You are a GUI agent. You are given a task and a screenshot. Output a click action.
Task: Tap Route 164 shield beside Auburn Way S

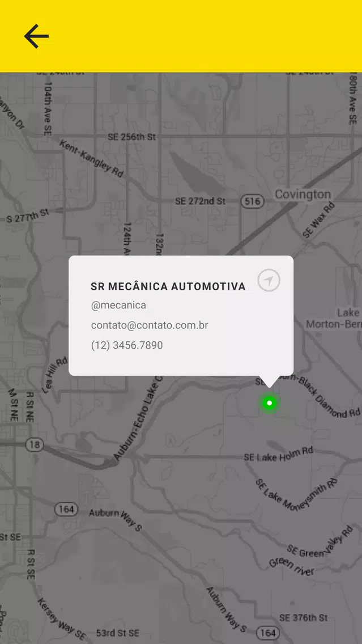(x=66, y=509)
